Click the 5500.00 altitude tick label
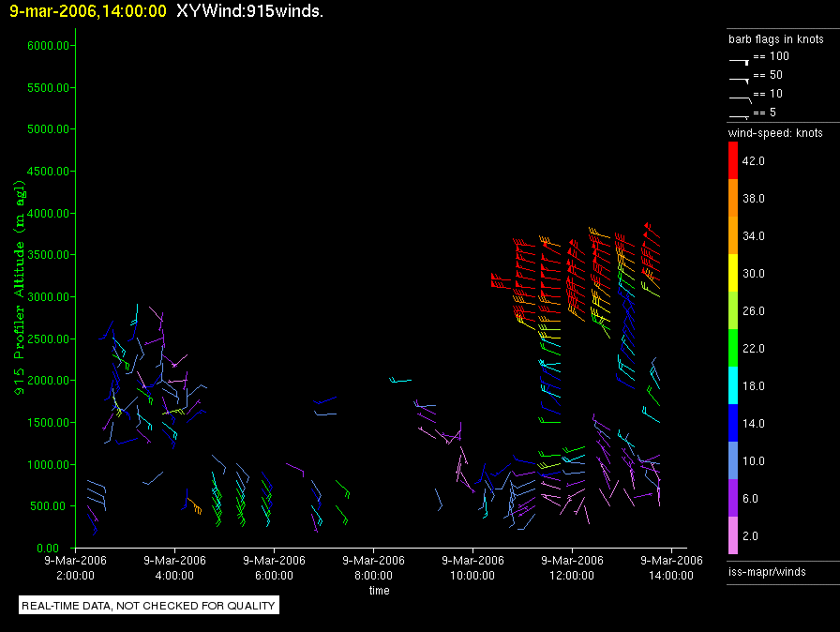 pos(49,87)
